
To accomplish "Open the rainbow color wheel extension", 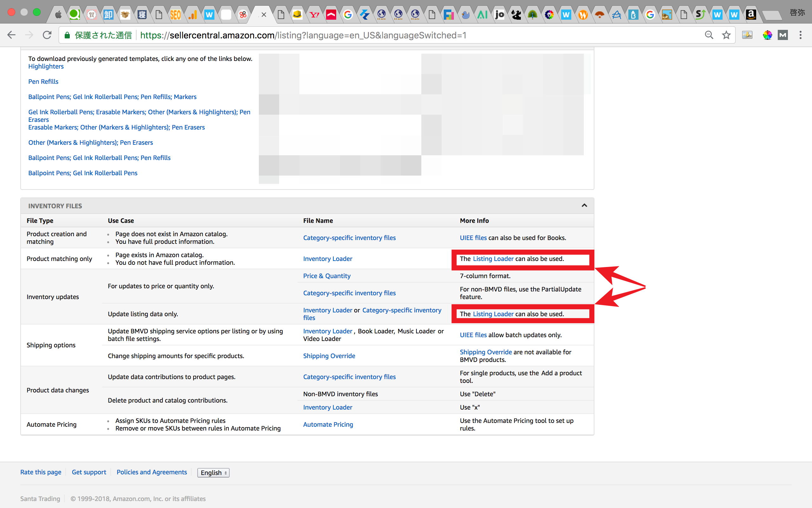I will [x=767, y=35].
